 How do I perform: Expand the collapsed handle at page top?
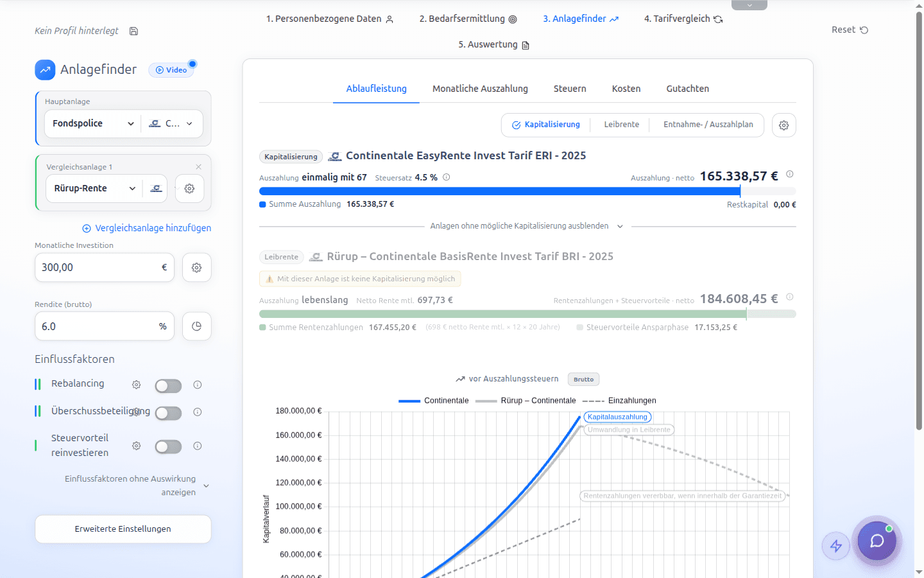click(749, 5)
